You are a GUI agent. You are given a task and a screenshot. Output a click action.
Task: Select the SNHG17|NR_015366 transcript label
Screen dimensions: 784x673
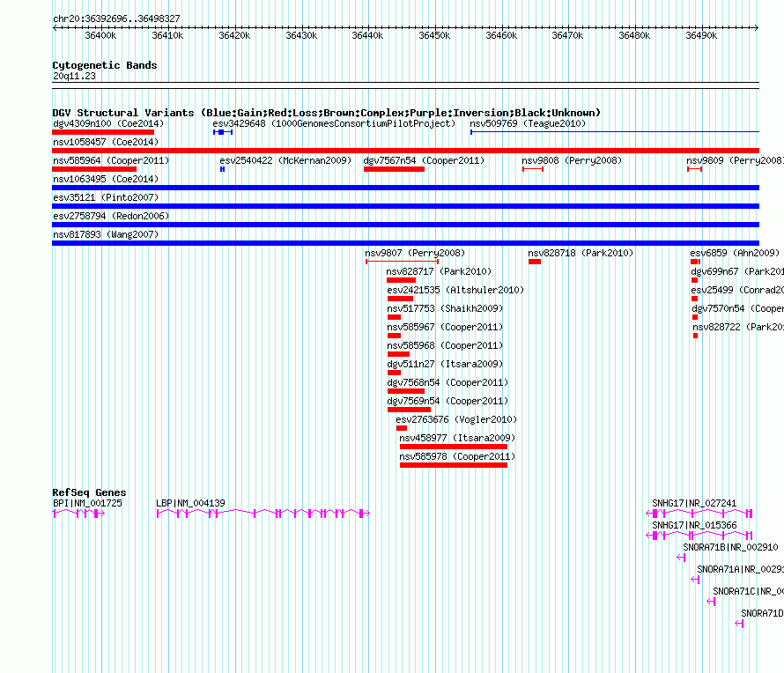coord(694,525)
